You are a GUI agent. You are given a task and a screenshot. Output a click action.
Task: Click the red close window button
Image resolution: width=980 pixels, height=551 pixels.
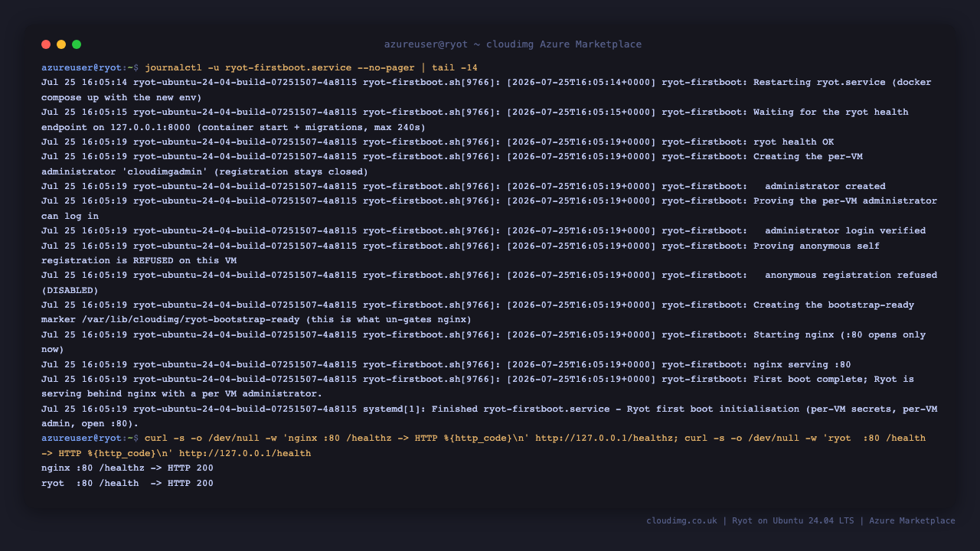(x=46, y=44)
